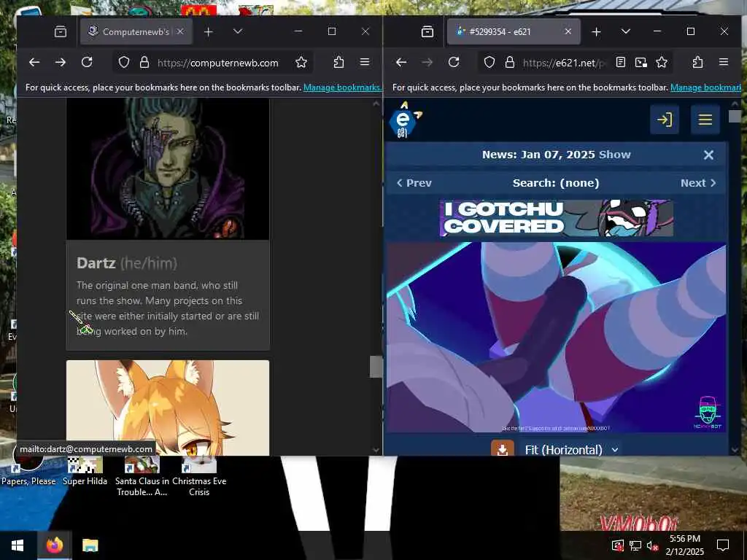
Task: Select the #5299354 - e621 tab
Action: click(514, 32)
